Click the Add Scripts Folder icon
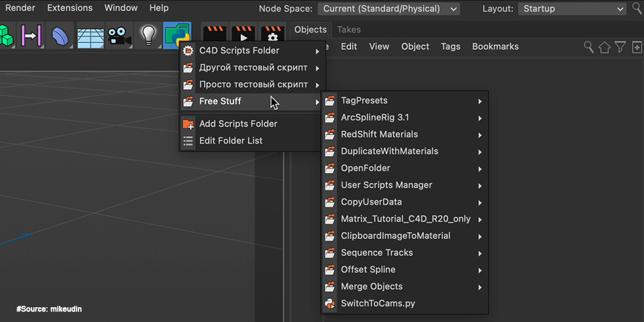This screenshot has width=644, height=322. [x=188, y=123]
